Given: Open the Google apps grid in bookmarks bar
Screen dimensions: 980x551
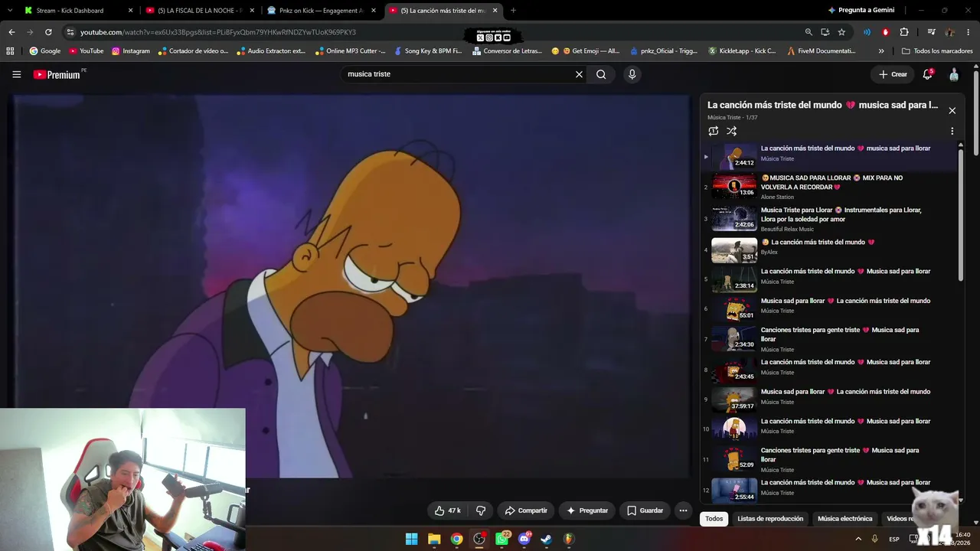Looking at the screenshot, I should coord(10,51).
